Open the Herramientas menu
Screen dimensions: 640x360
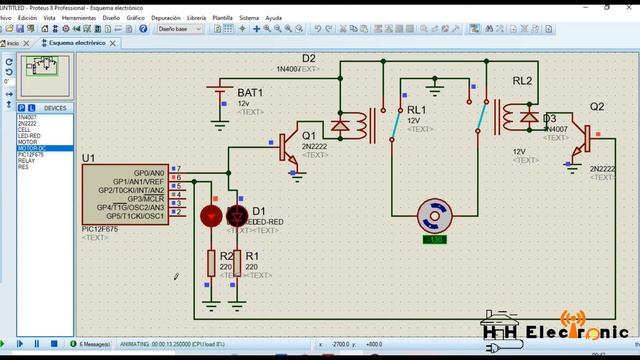coord(79,18)
